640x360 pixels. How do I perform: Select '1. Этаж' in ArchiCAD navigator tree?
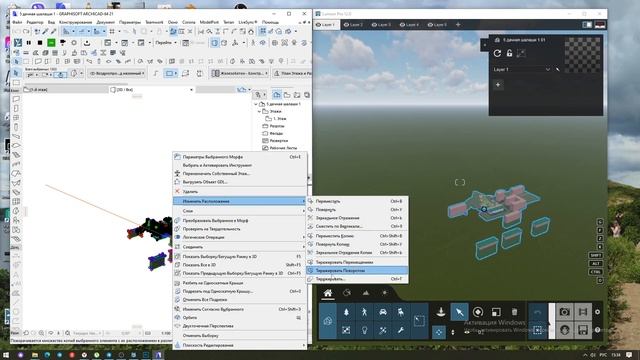pos(279,119)
